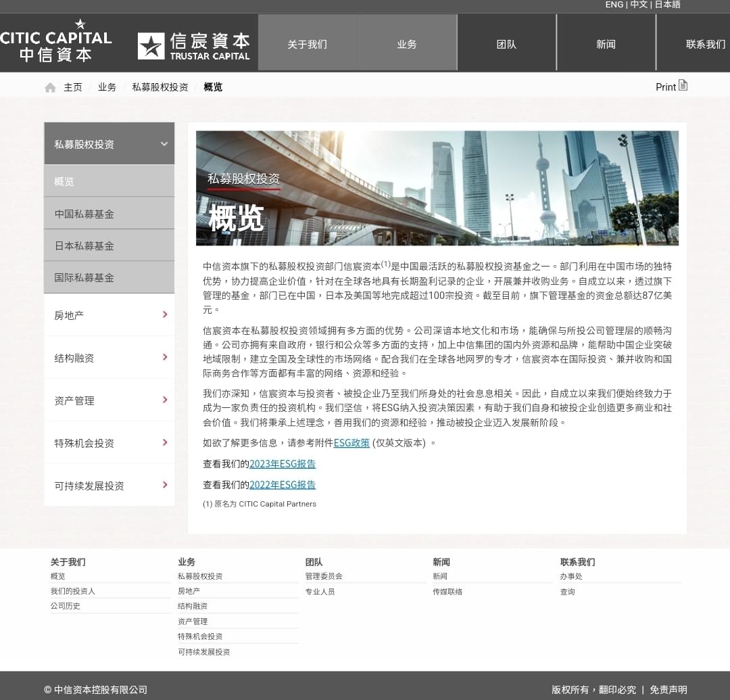Collapse the 私募股权投资 sidebar chevron
Viewport: 730px width, 700px height.
[x=164, y=144]
